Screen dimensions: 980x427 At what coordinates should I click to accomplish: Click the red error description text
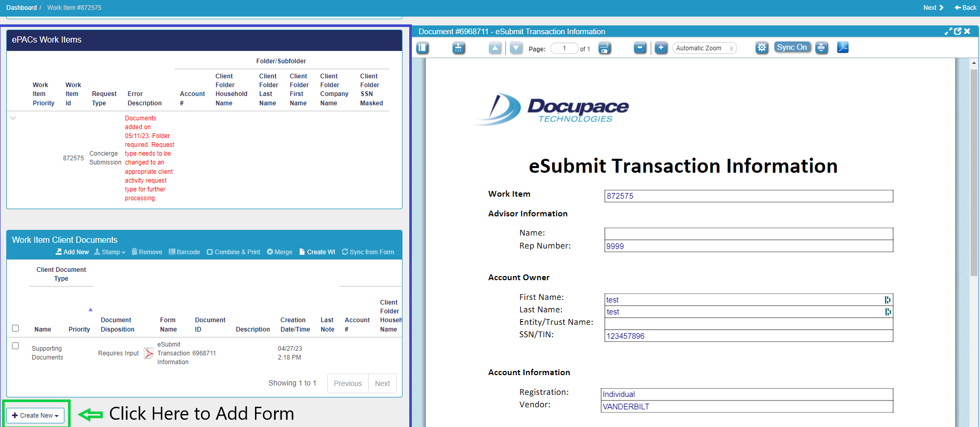coord(150,158)
